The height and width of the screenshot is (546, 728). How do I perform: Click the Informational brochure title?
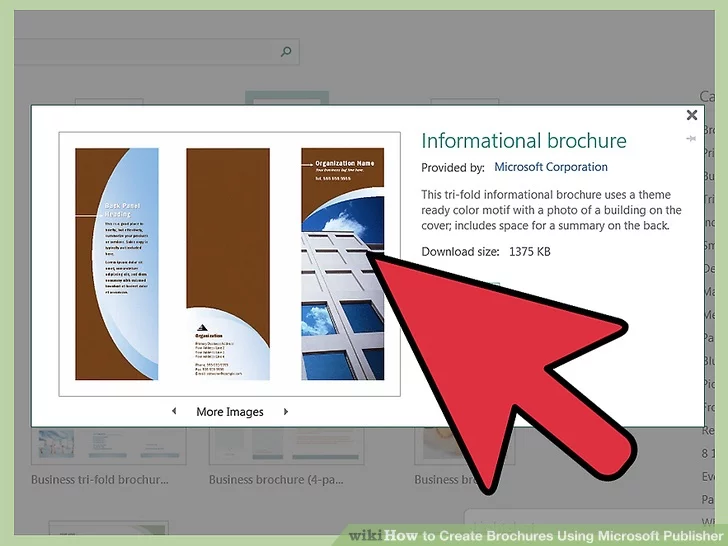524,141
